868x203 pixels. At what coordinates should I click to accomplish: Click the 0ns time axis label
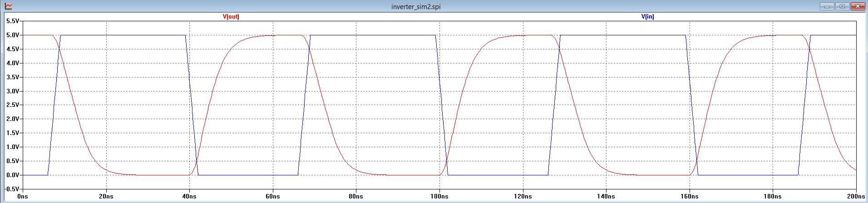(23, 197)
